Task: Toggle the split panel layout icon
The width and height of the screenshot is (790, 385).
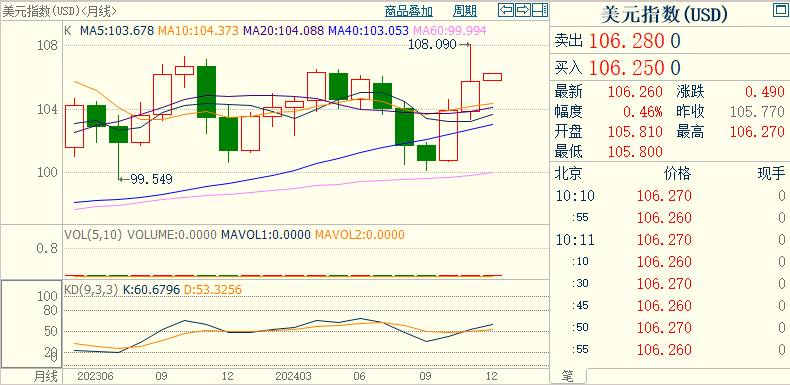Action: (x=540, y=10)
